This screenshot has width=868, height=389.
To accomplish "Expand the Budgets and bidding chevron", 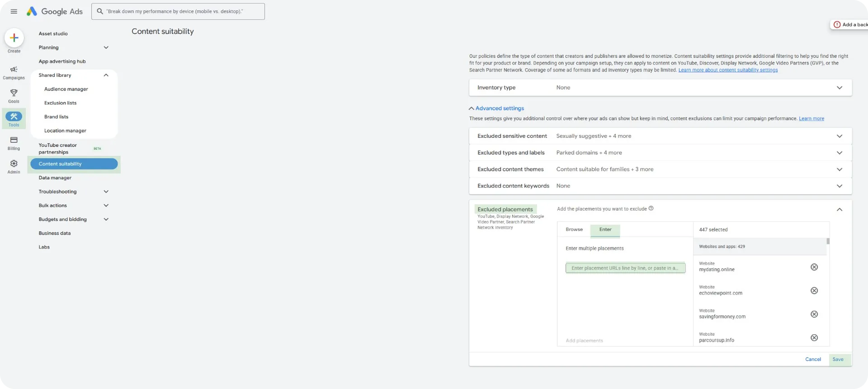I will 106,220.
